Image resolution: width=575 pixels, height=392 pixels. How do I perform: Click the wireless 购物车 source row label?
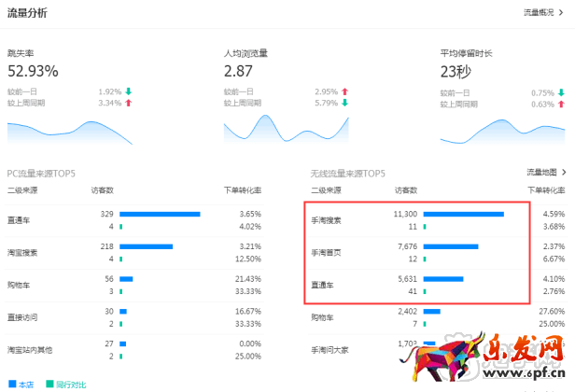(322, 317)
